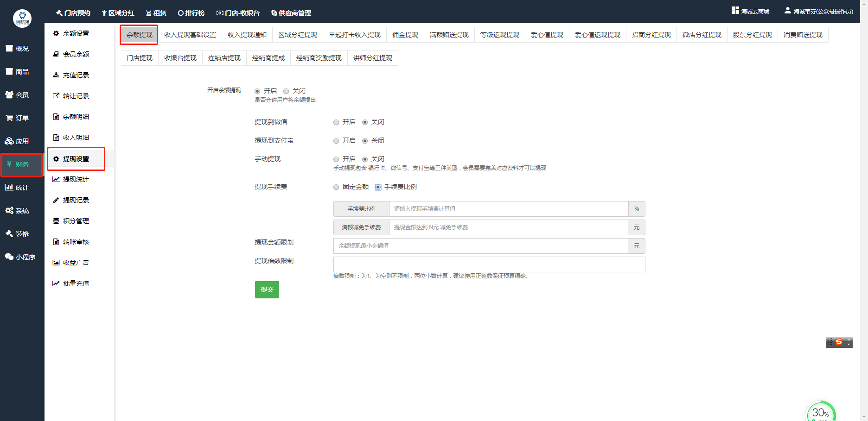Open 租赁 in the top navigation
The width and height of the screenshot is (868, 421).
pyautogui.click(x=156, y=13)
